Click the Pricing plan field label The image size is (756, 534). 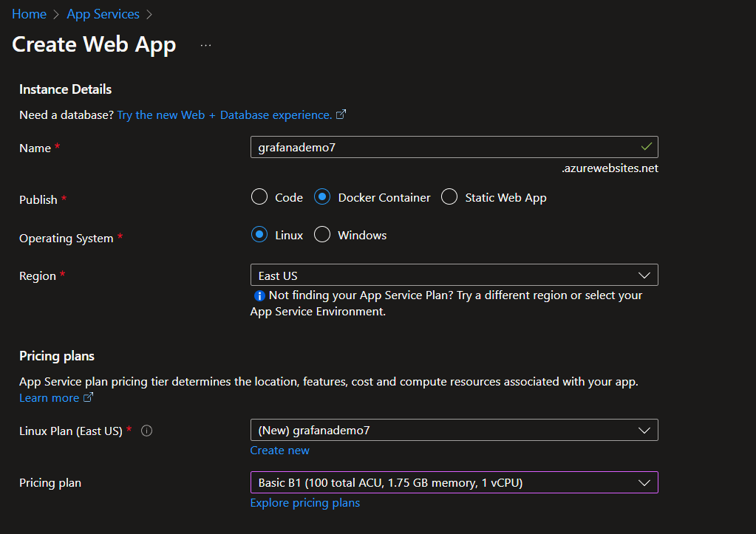pos(50,483)
